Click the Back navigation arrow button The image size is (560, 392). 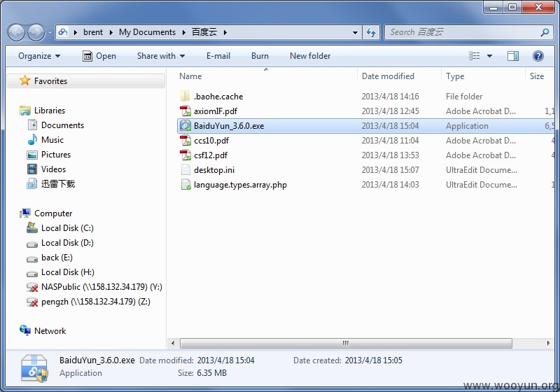(x=15, y=32)
